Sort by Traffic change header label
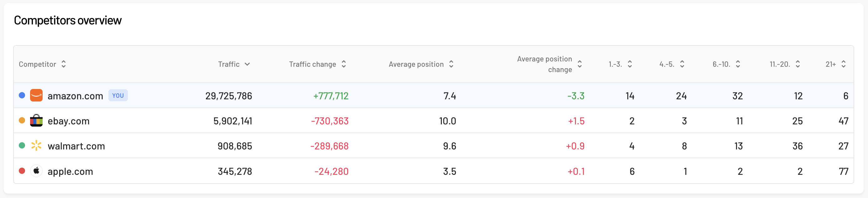 [313, 64]
